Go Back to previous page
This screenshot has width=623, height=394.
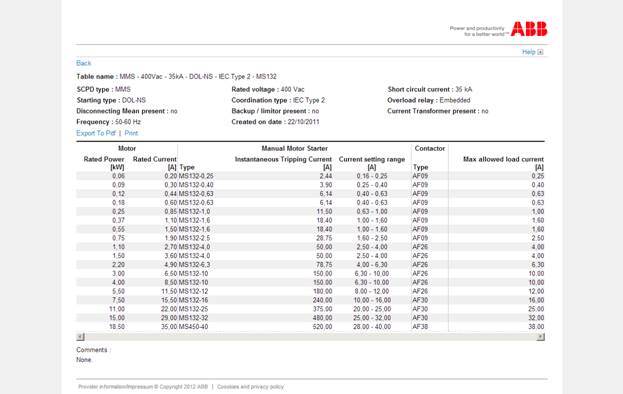point(83,63)
